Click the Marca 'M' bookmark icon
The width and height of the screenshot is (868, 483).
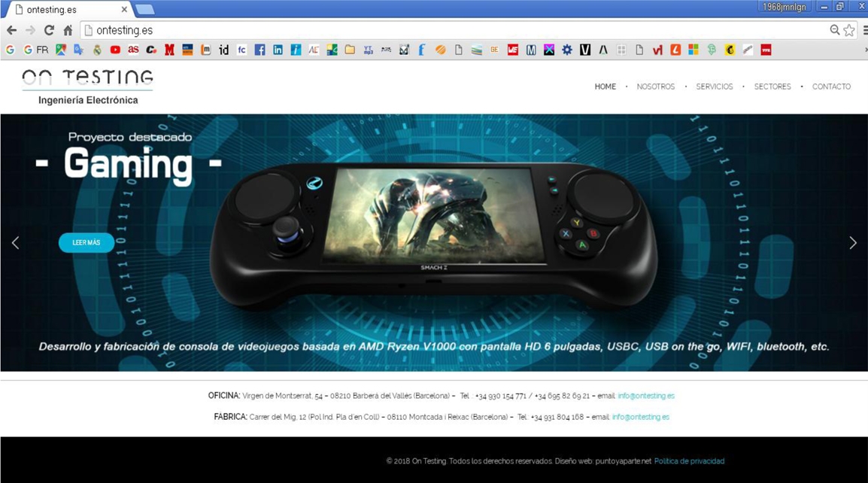(x=169, y=50)
